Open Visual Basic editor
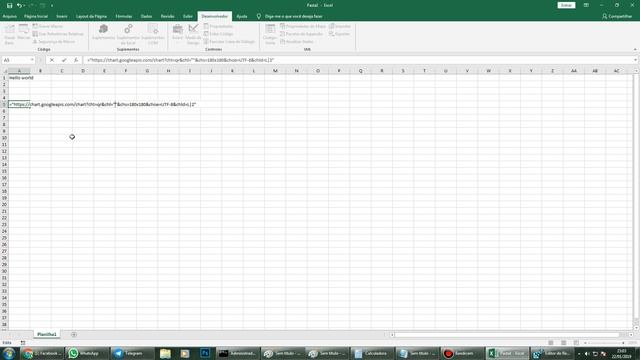This screenshot has width=640, height=360. coord(9,34)
